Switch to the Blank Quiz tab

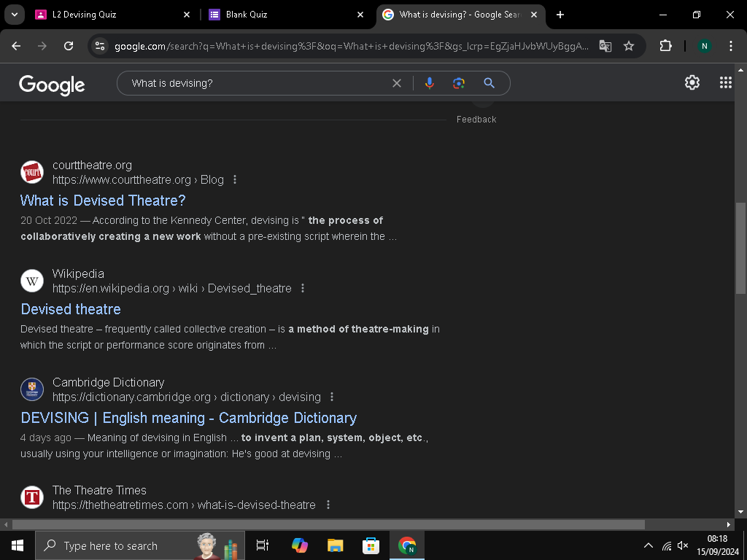[x=285, y=15]
